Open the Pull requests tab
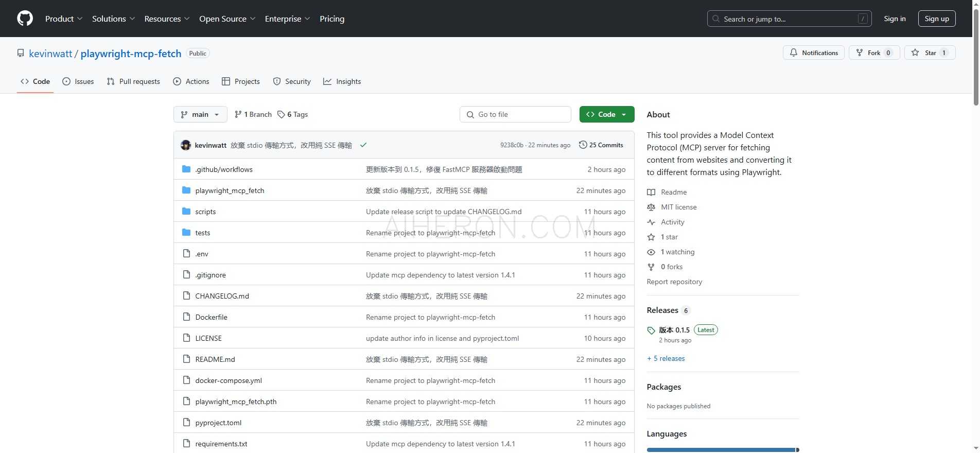The image size is (980, 453). pyautogui.click(x=133, y=81)
